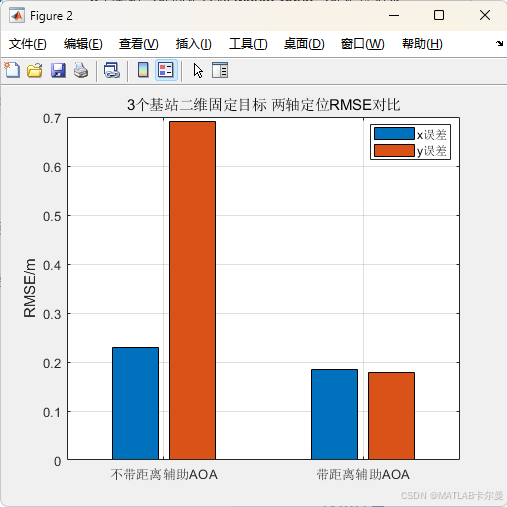Select tall orange bar of 不带距离辅助AOA

192,290
